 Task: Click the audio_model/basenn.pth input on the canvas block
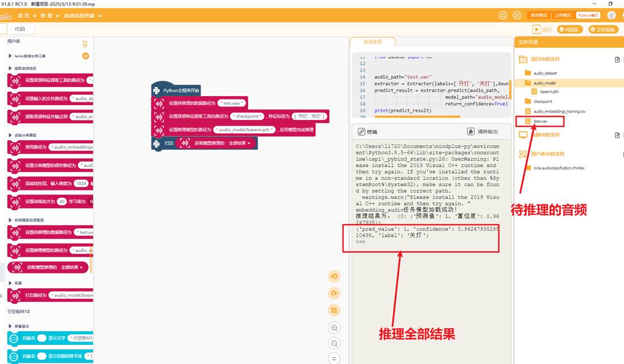(244, 129)
